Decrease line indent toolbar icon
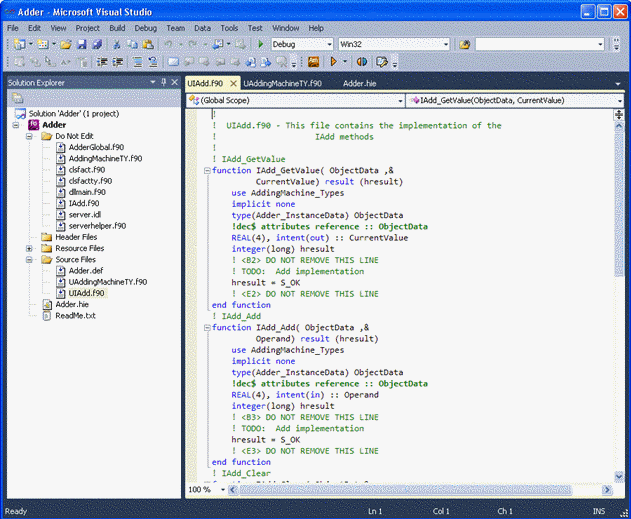This screenshot has height=519, width=631. click(x=102, y=62)
